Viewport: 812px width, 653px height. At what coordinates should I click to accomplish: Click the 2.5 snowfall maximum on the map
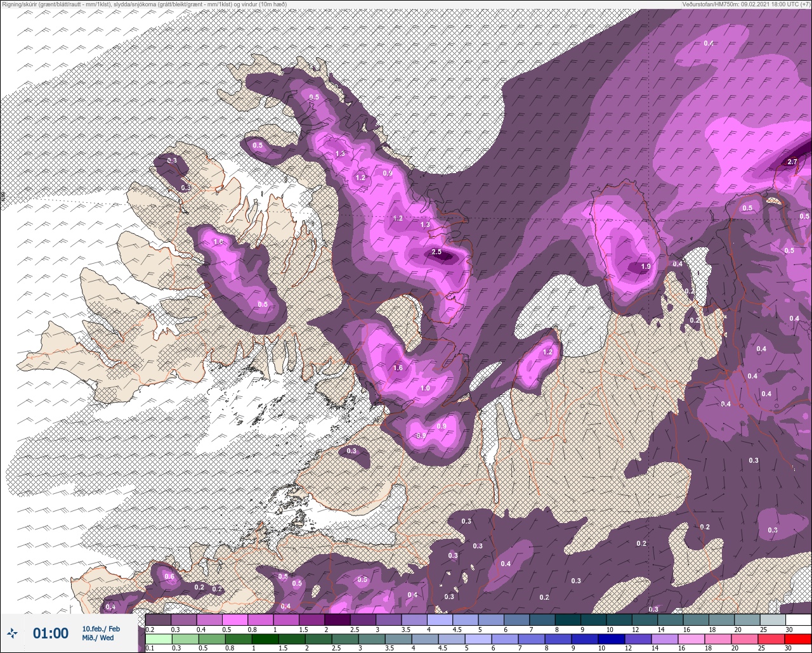click(x=436, y=252)
